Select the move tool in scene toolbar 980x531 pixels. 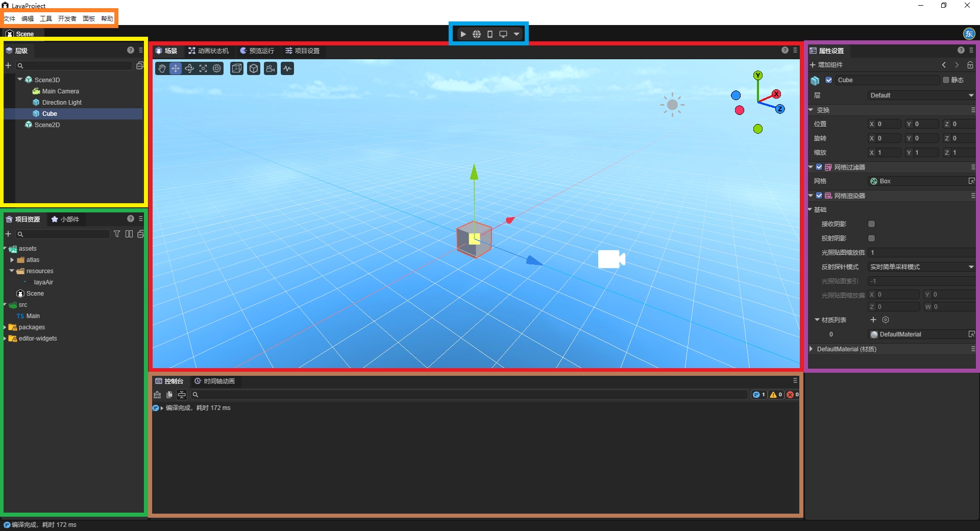[176, 68]
